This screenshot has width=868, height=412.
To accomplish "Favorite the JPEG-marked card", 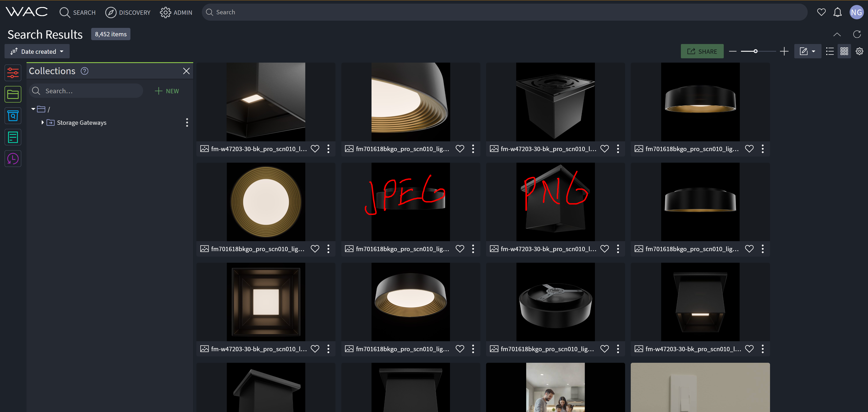I will [460, 249].
